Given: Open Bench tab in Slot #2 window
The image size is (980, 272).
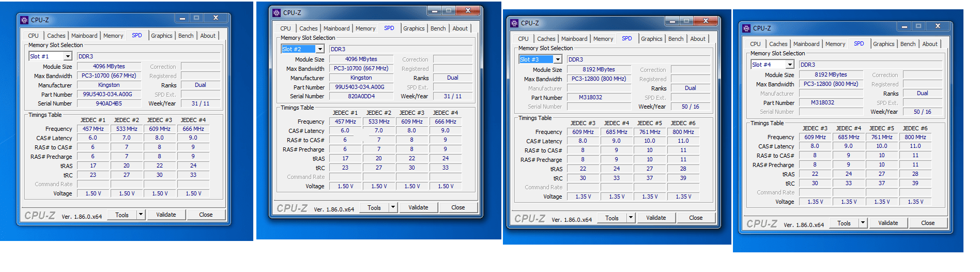Looking at the screenshot, I should [438, 28].
